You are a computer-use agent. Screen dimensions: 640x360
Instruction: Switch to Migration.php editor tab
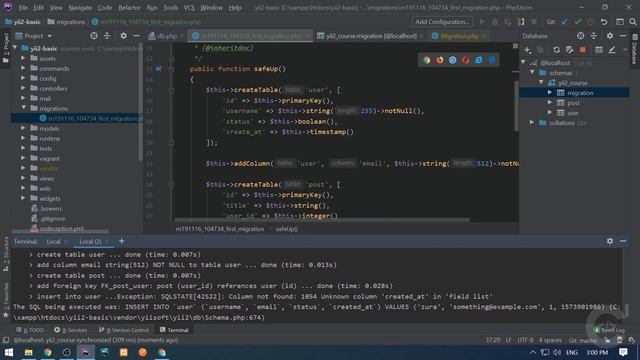459,36
